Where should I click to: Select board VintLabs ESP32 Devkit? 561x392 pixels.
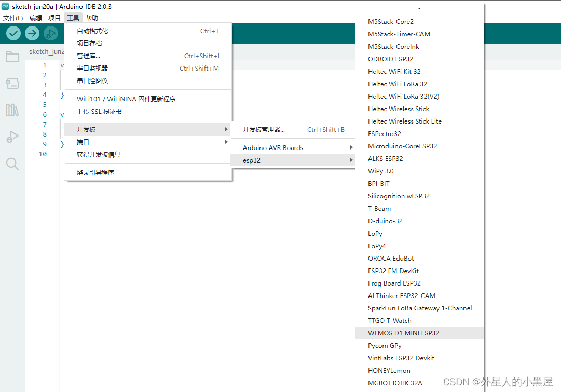click(x=420, y=358)
